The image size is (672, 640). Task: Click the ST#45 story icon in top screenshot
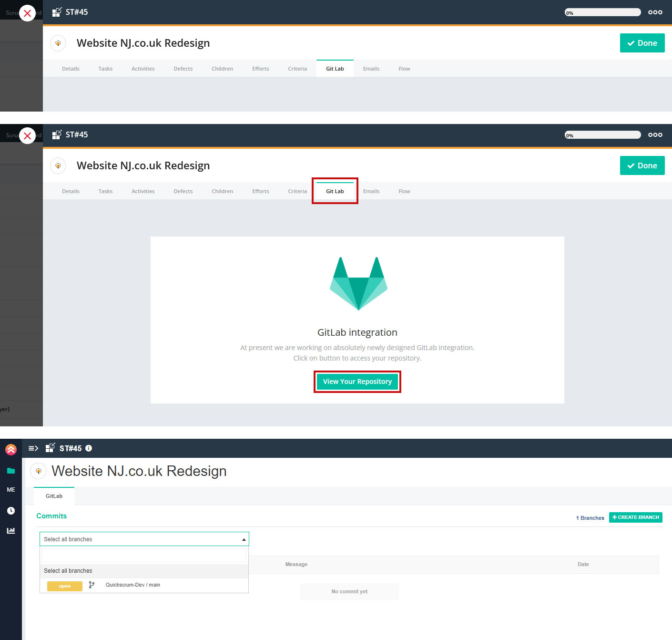click(x=57, y=12)
